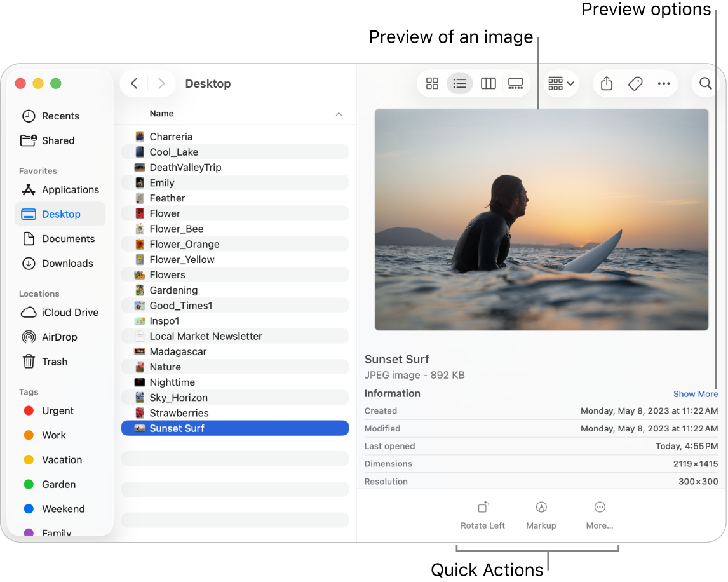Viewport: 728px width, 582px height.
Task: Switch to column view
Action: [x=488, y=84]
